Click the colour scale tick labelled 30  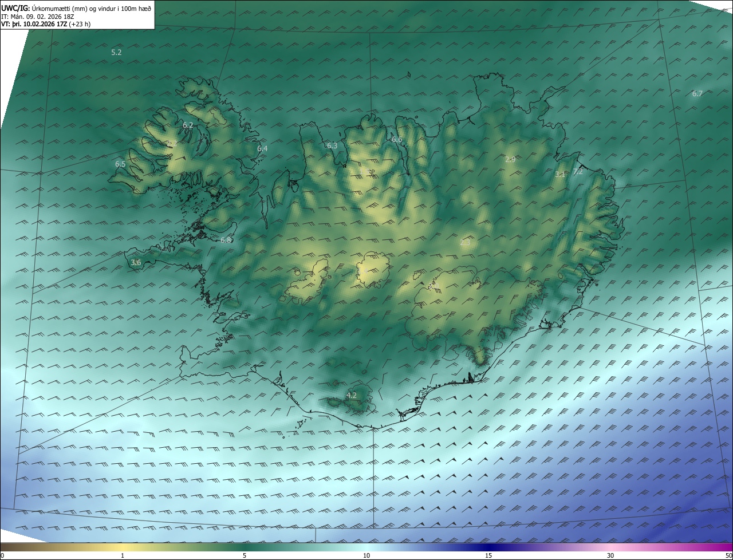click(x=610, y=555)
